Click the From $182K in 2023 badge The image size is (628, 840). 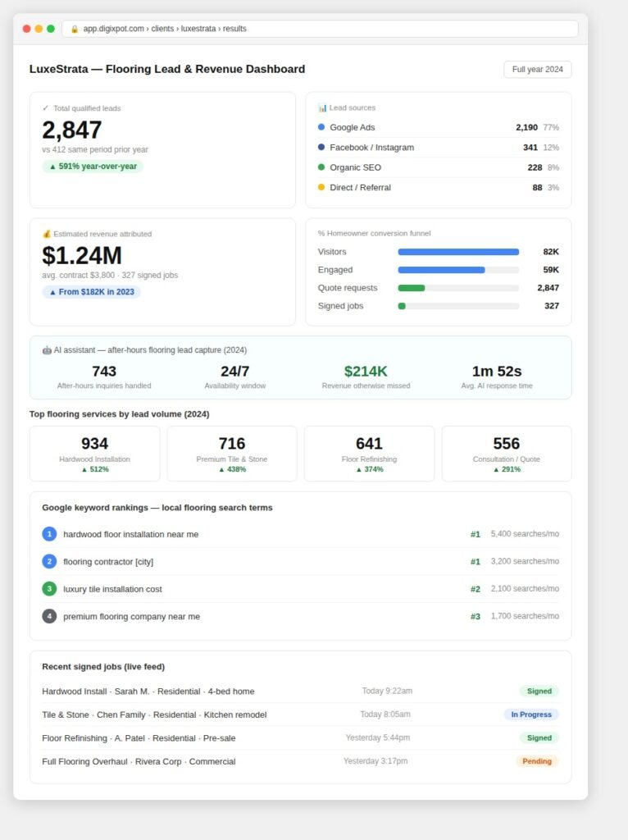click(x=92, y=291)
